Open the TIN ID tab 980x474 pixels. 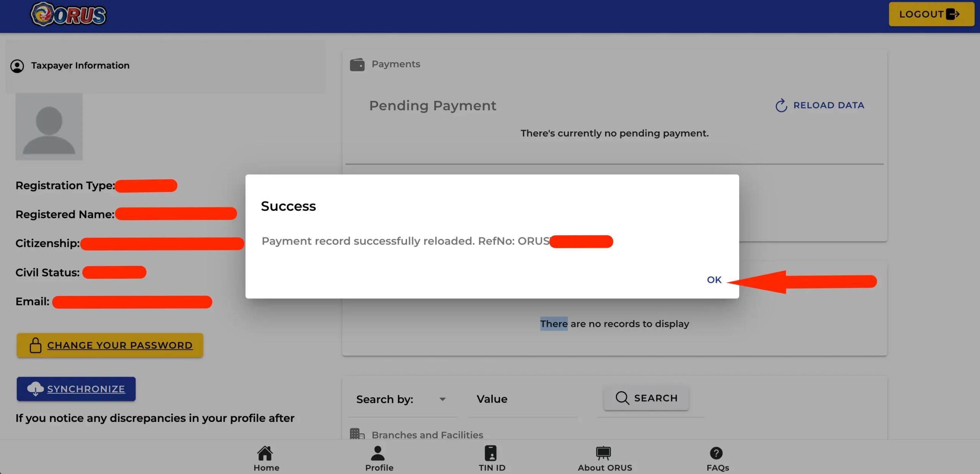coord(492,458)
